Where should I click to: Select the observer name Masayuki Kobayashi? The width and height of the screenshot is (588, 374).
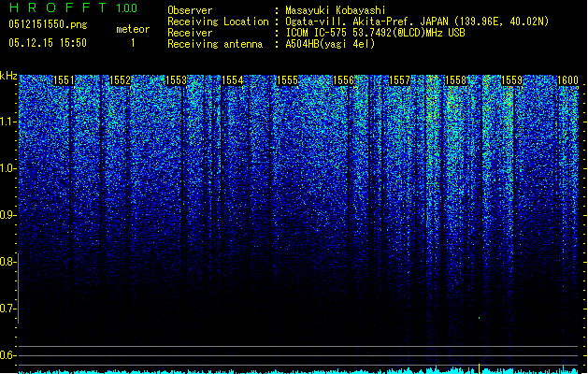[x=336, y=10]
